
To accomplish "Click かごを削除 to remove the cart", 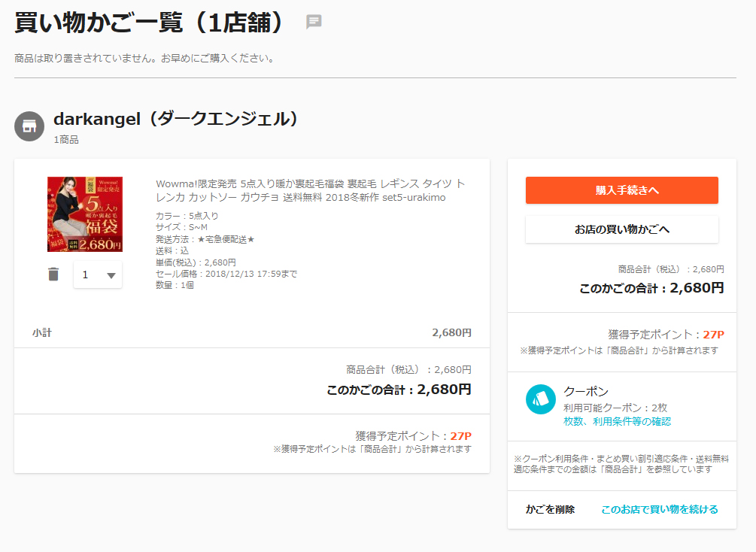I will coord(550,510).
